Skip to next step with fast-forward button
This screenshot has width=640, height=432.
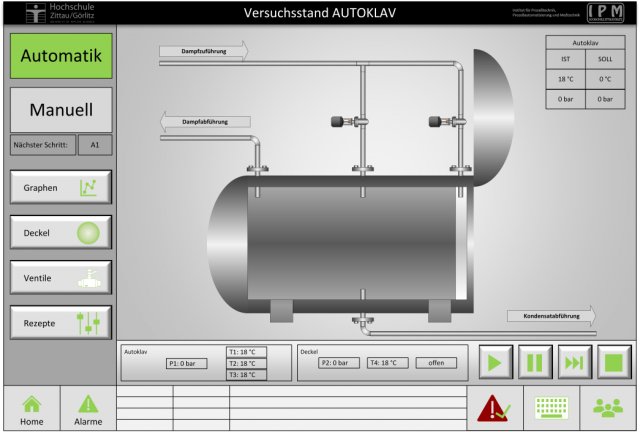pyautogui.click(x=574, y=362)
